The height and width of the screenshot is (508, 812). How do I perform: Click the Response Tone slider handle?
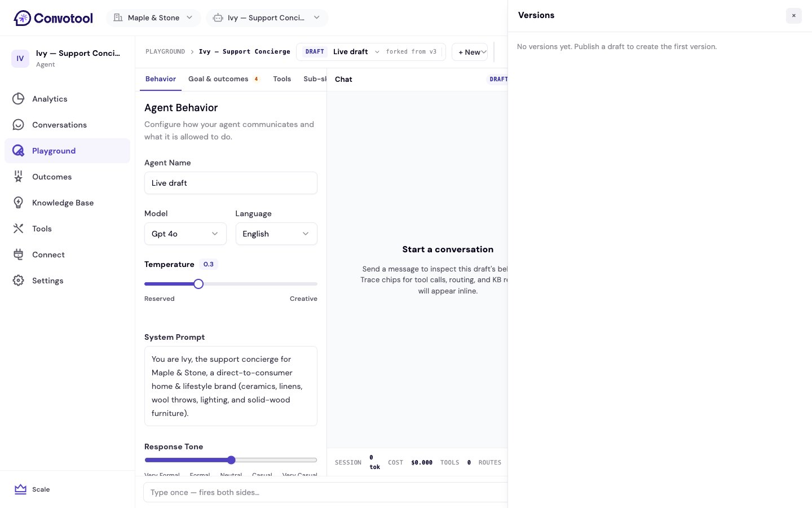[231, 460]
